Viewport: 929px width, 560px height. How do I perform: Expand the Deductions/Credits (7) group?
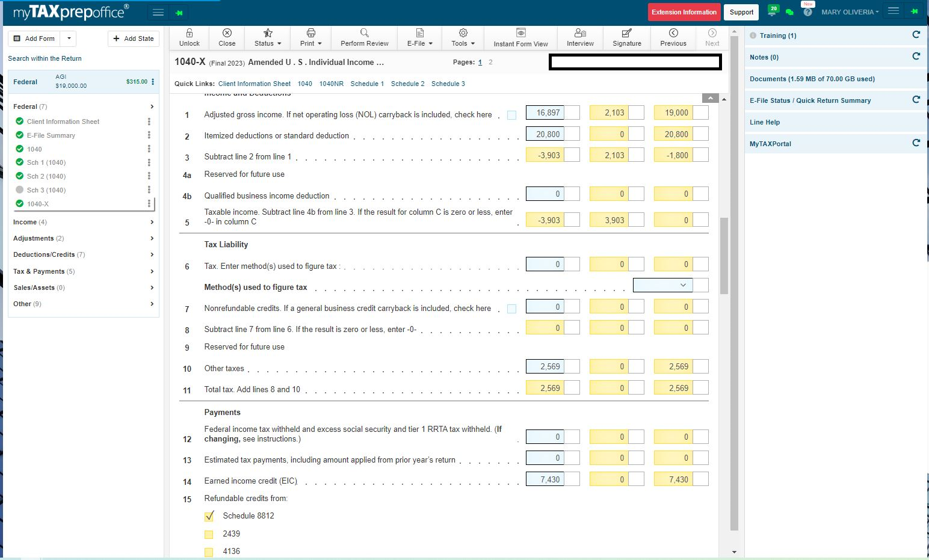tap(83, 254)
